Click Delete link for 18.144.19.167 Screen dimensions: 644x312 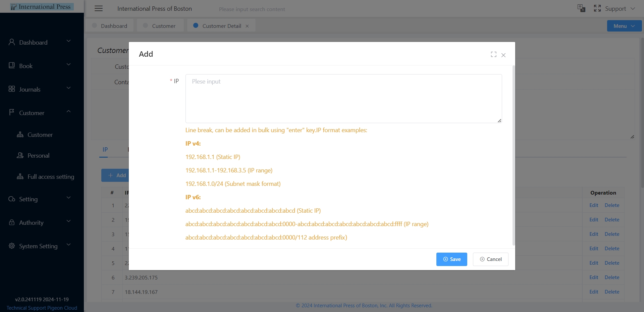(x=612, y=292)
